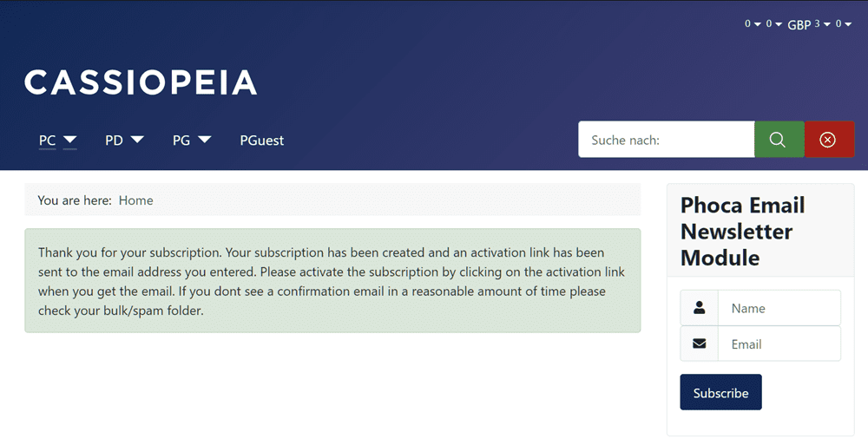Click the magnifier search button
868x445 pixels.
(779, 140)
